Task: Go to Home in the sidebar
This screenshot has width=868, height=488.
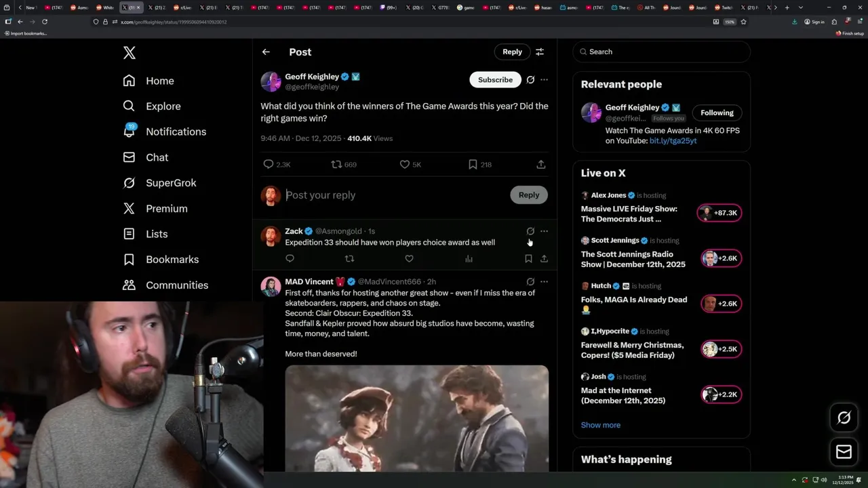Action: pyautogui.click(x=149, y=81)
